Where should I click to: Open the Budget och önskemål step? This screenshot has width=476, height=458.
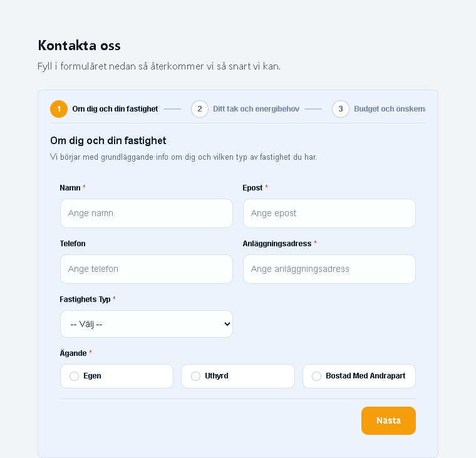pyautogui.click(x=390, y=109)
